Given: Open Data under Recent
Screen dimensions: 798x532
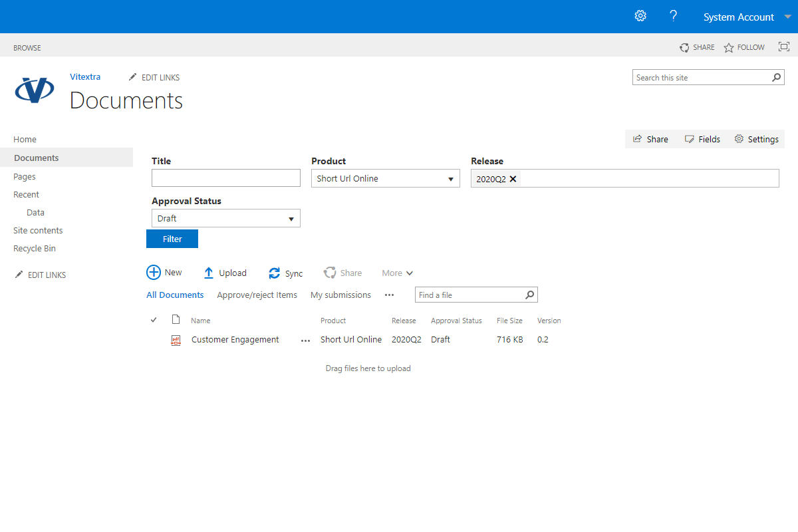Looking at the screenshot, I should [36, 213].
